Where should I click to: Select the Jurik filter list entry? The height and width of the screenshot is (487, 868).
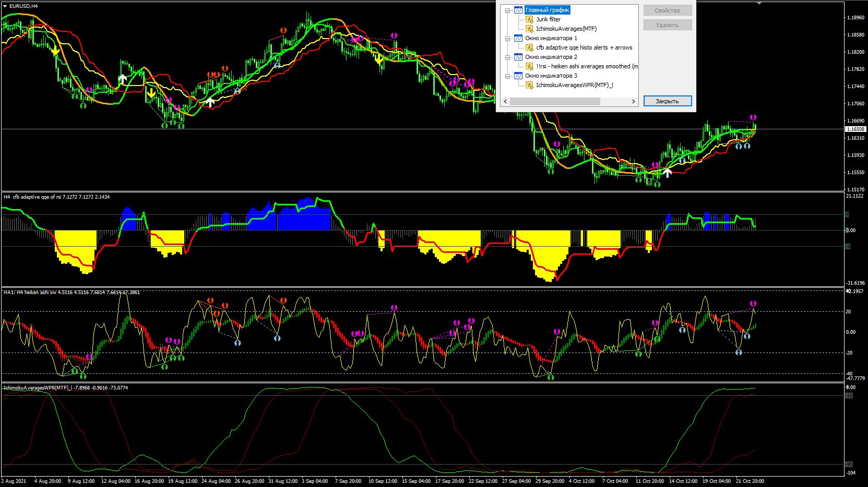click(548, 19)
